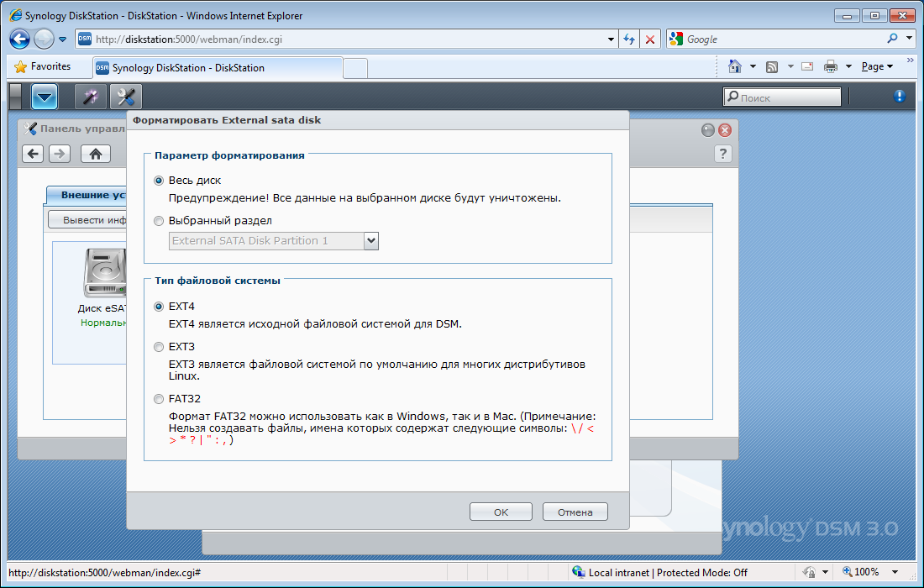This screenshot has width=924, height=588.
Task: Confirm formatting with OK button
Action: (x=501, y=512)
